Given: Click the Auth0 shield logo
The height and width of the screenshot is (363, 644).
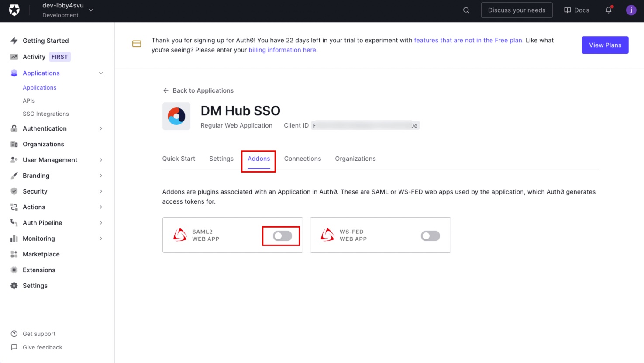Looking at the screenshot, I should [x=14, y=10].
